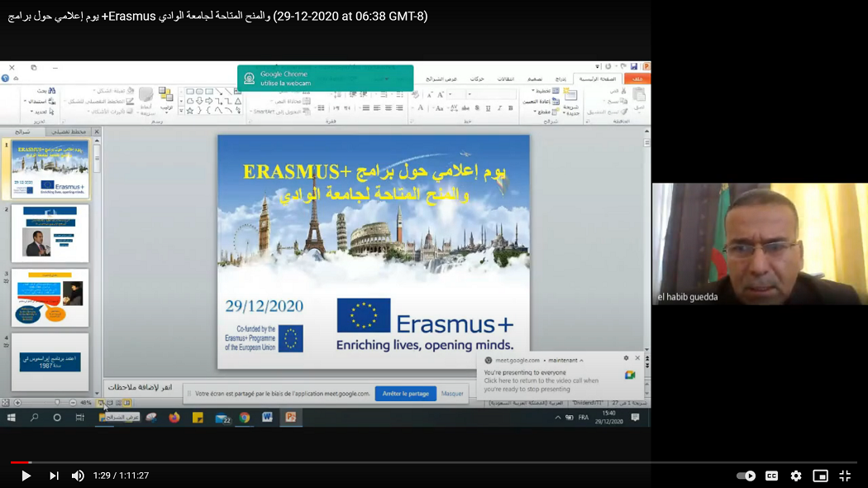Expand the shapes gallery More arrow

click(x=182, y=112)
